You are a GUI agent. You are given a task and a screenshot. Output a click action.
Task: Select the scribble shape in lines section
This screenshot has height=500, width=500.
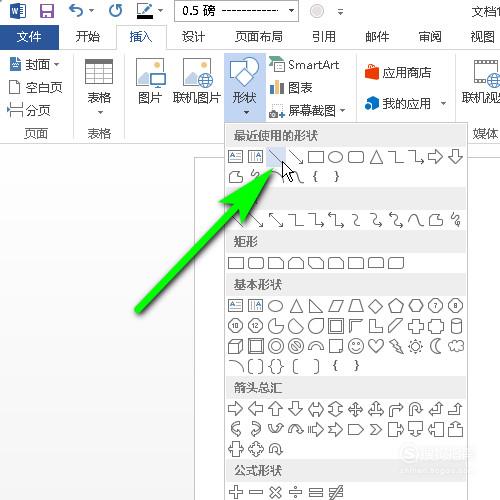click(x=456, y=220)
